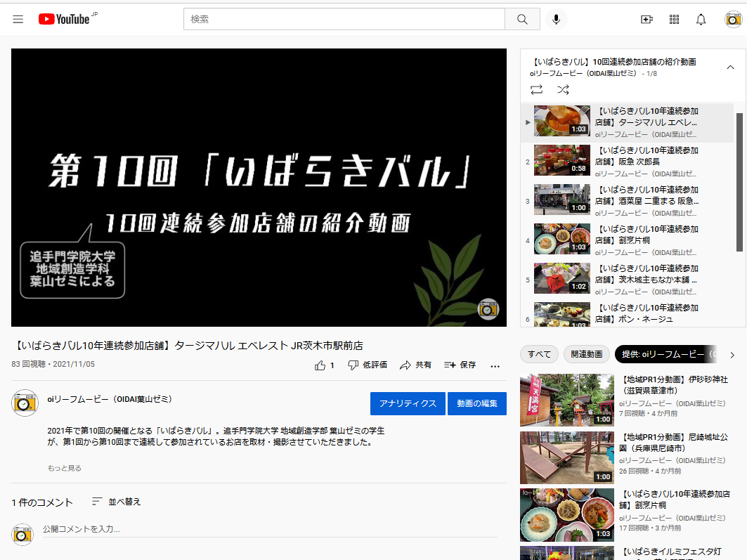Click the 動画の編集 button
This screenshot has height=560, width=747.
point(476,403)
